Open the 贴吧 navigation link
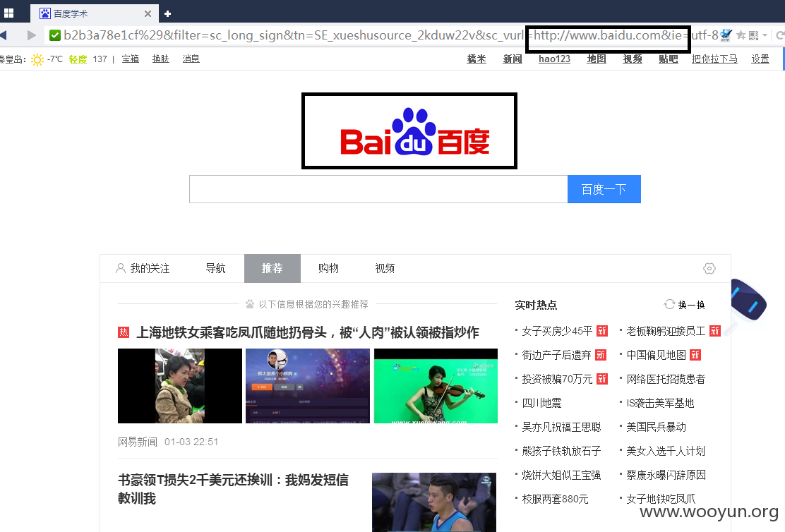785x532 pixels. (x=669, y=59)
